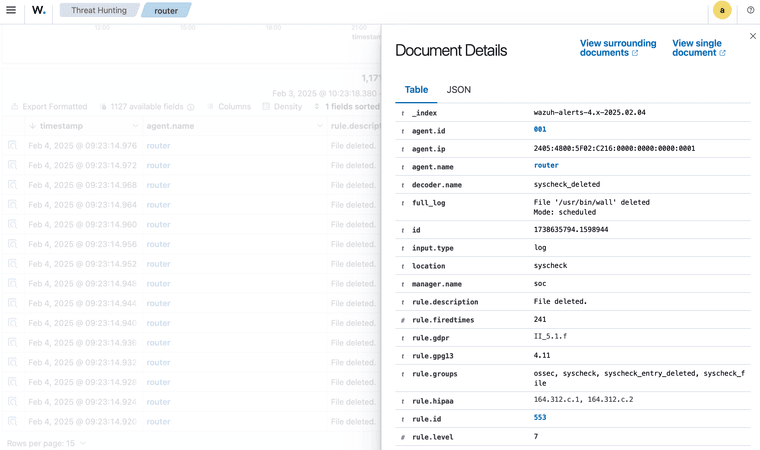Inspect document at 09:23:14.976
The image size is (760, 450).
[13, 145]
